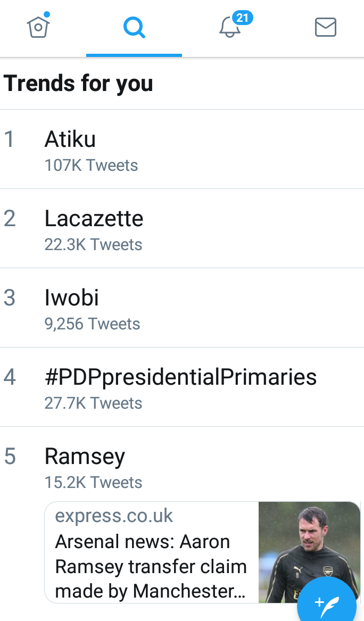
Task: Open the Atiku trend
Action: (70, 139)
